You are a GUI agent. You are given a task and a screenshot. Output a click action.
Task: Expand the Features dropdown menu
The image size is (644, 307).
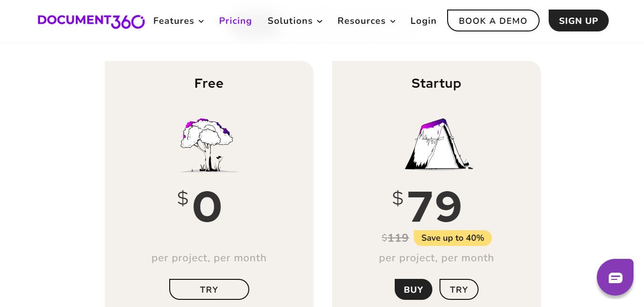coord(178,21)
